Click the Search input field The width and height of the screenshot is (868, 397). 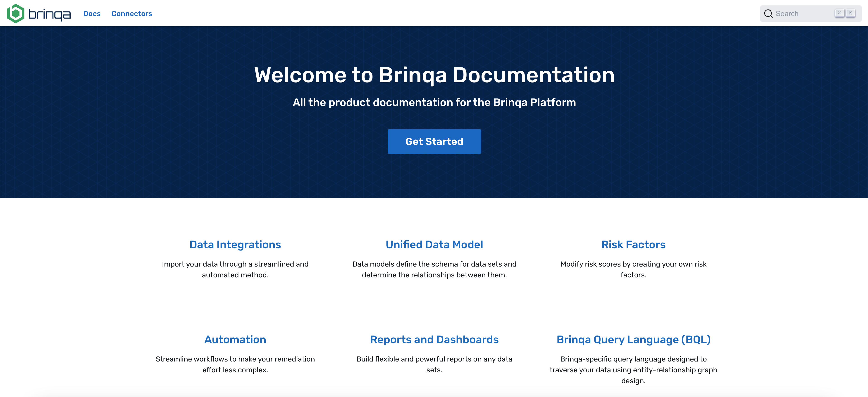click(810, 14)
